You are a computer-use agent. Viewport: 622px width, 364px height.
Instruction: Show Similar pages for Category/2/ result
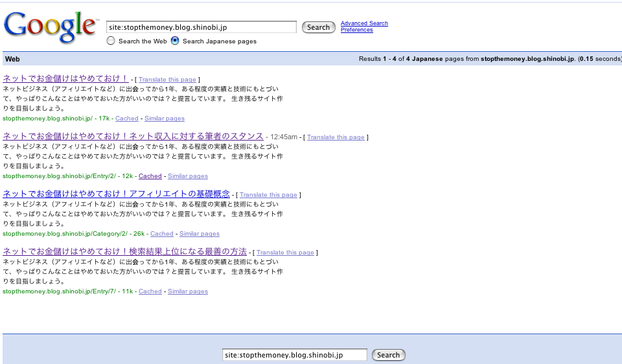tap(200, 234)
